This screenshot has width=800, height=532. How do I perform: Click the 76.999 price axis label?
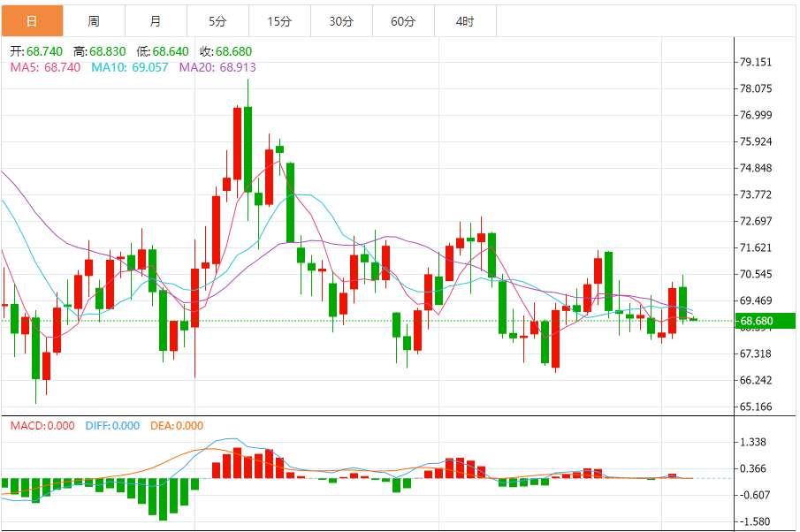coord(756,115)
